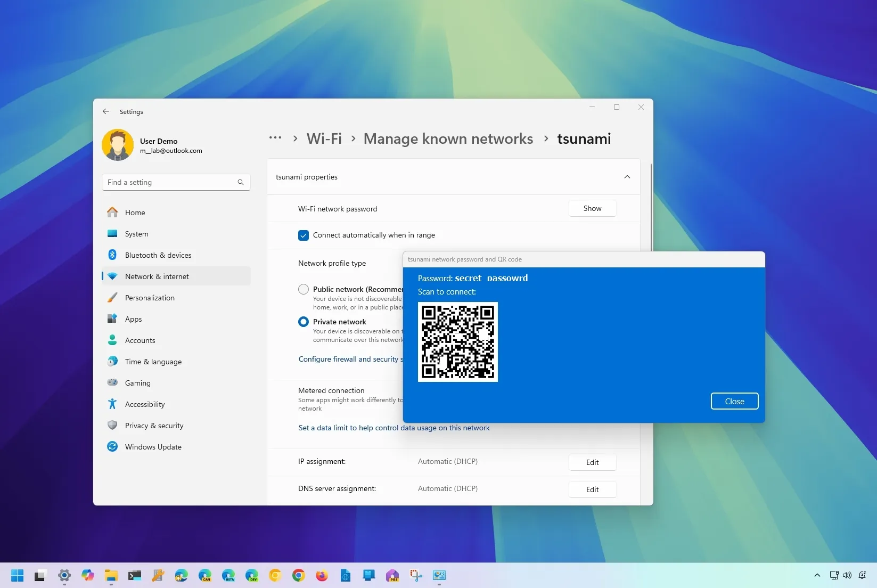Expand hidden icons in the system tray
Screen dimensions: 877x588
coord(817,575)
